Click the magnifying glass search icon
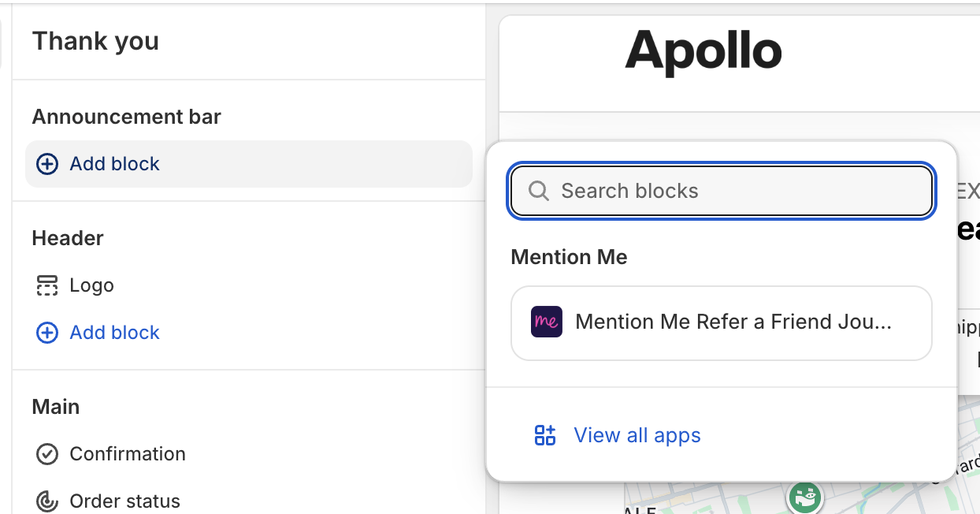This screenshot has height=514, width=980. pyautogui.click(x=539, y=191)
